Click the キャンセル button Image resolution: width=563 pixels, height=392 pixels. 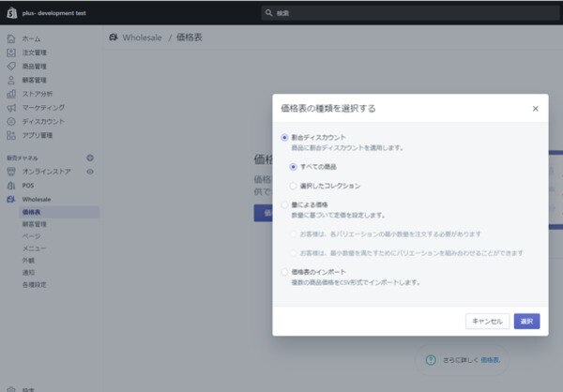[487, 322]
